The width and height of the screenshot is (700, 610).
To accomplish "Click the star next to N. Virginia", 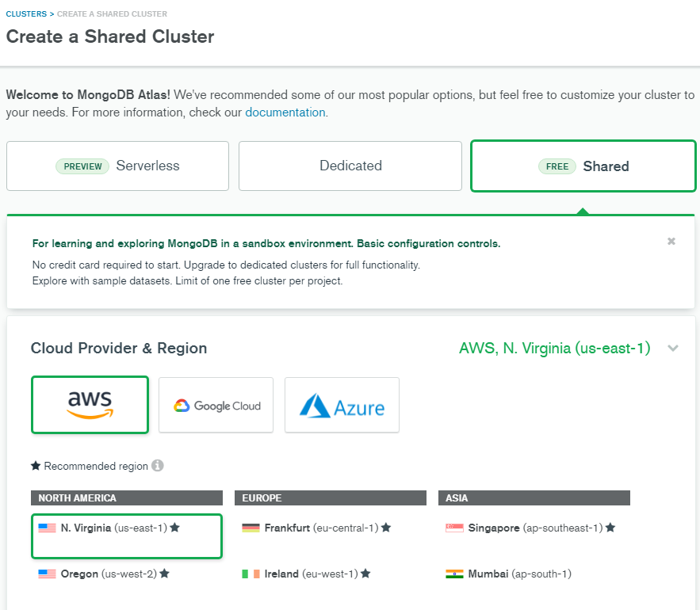I will pyautogui.click(x=174, y=528).
